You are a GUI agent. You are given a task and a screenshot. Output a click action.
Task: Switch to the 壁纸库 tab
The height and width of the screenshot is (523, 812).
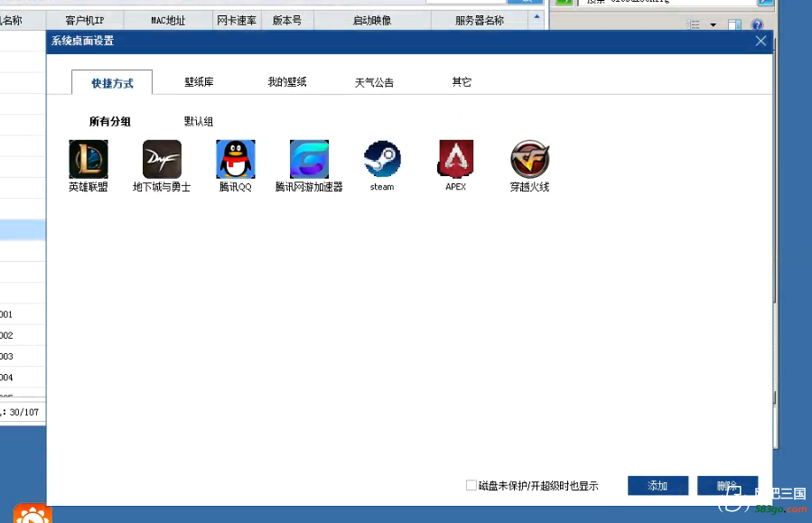[x=199, y=82]
